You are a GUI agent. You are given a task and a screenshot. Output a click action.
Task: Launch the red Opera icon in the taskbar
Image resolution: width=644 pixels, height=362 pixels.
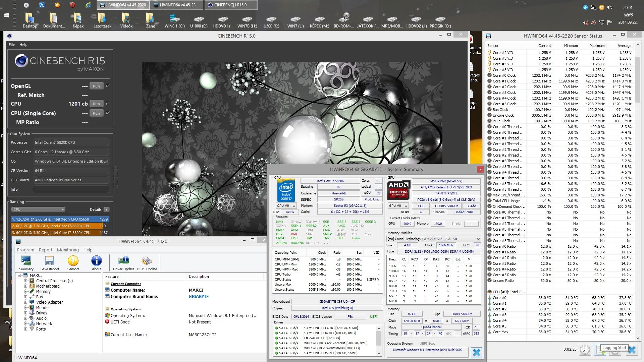click(x=72, y=5)
